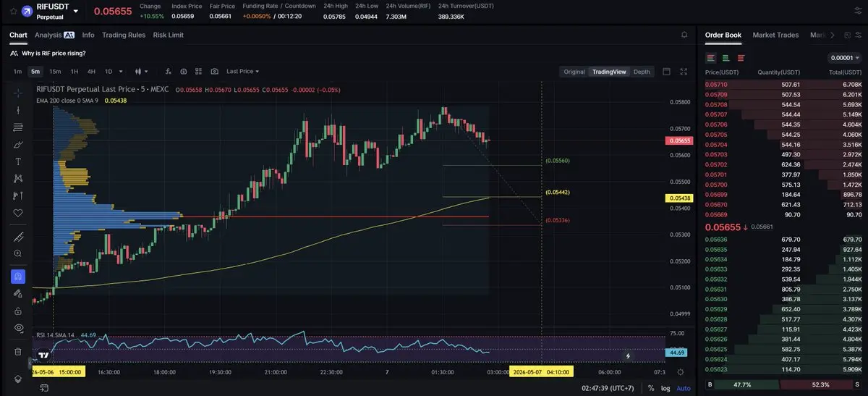The height and width of the screenshot is (396, 868).
Task: Toggle Auto scale on chart
Action: coord(684,389)
